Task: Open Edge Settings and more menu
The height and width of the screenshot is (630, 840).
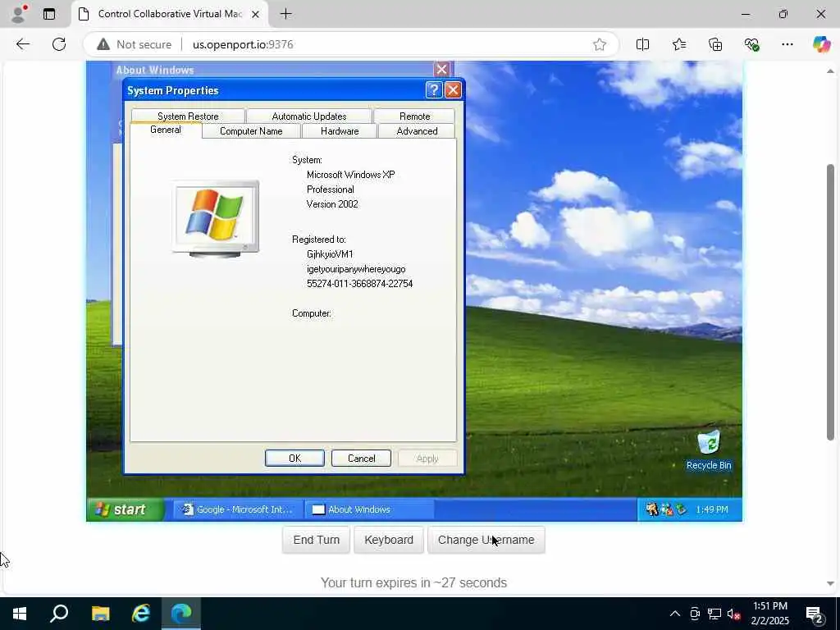Action: (787, 44)
